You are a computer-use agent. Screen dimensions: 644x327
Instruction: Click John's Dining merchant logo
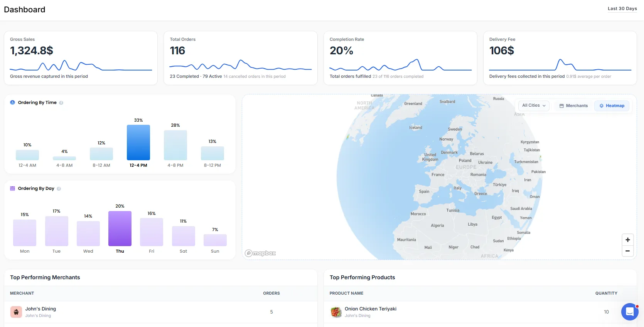[16, 312]
